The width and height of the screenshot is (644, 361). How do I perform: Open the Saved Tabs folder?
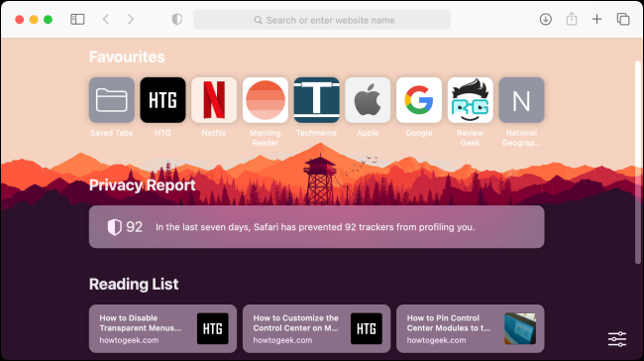[x=112, y=100]
